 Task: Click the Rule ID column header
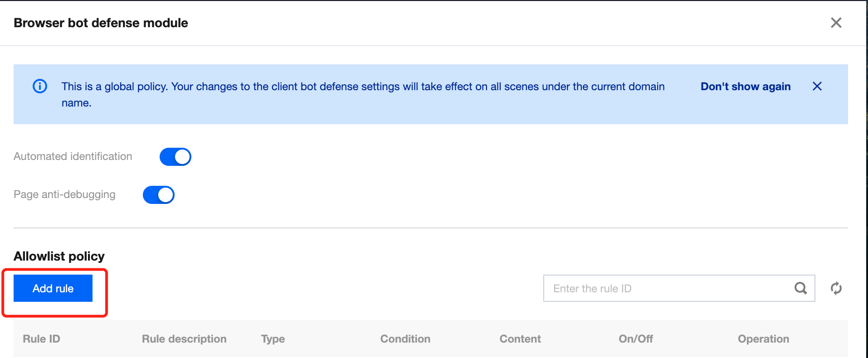pos(41,339)
